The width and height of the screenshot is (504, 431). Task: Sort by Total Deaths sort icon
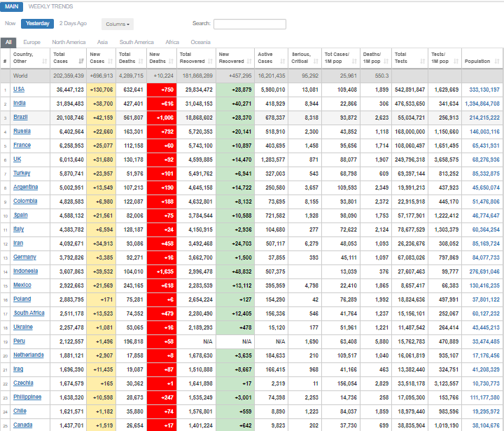pos(141,61)
